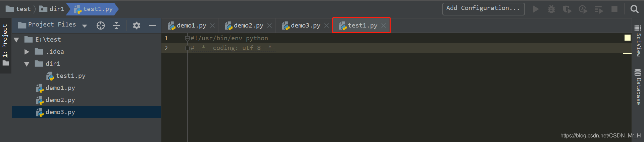The width and height of the screenshot is (644, 142).
Task: Open Search Everywhere magnifier
Action: click(x=634, y=9)
